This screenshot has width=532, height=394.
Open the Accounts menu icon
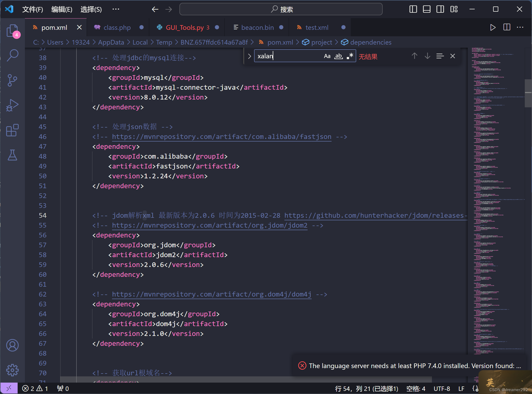[12, 345]
